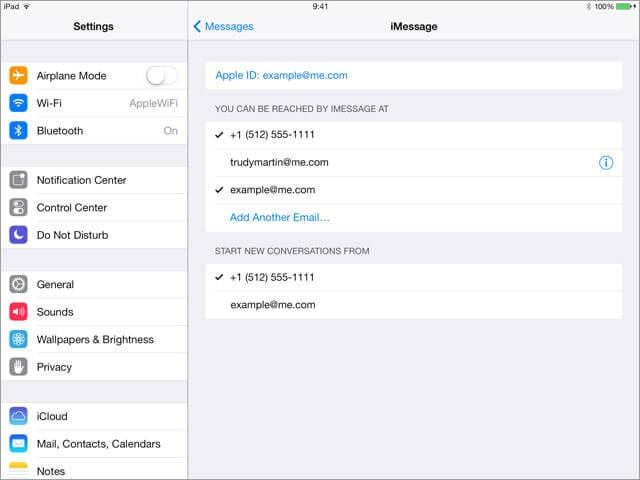Screen dimensions: 640x480
Task: Tap the Bluetooth settings icon
Action: [x=18, y=131]
